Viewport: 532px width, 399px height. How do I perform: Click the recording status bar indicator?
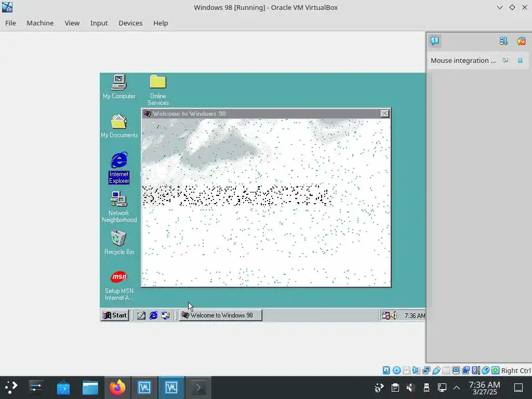[x=466, y=370]
